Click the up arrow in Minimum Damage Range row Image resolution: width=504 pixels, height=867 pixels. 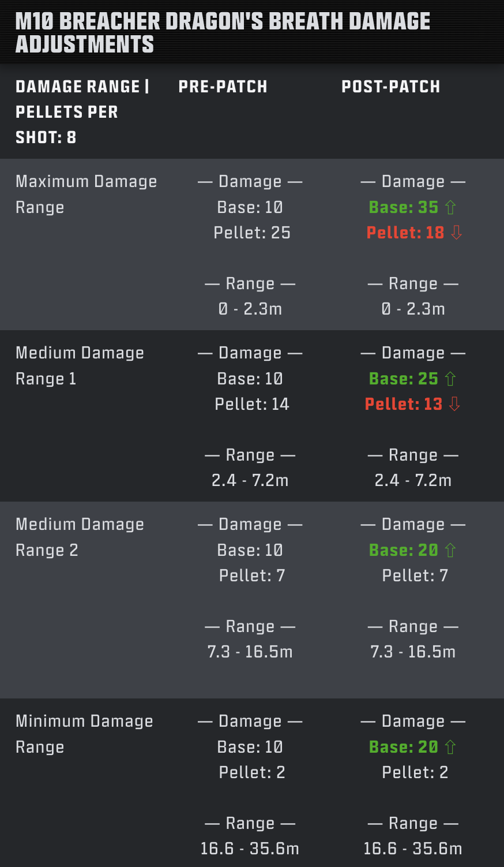[450, 747]
